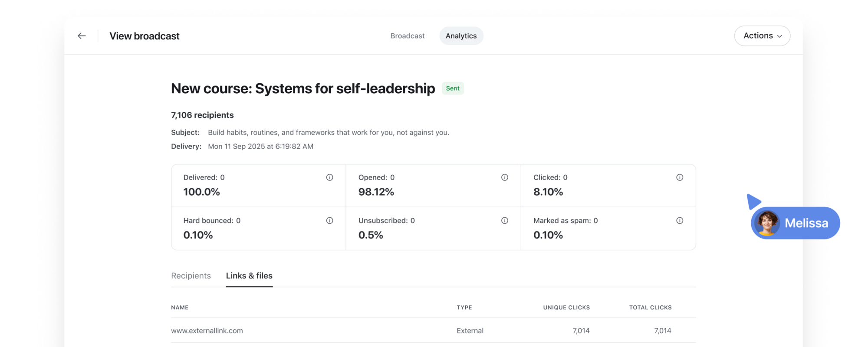Switch to the Broadcast tab
868x347 pixels.
(407, 36)
